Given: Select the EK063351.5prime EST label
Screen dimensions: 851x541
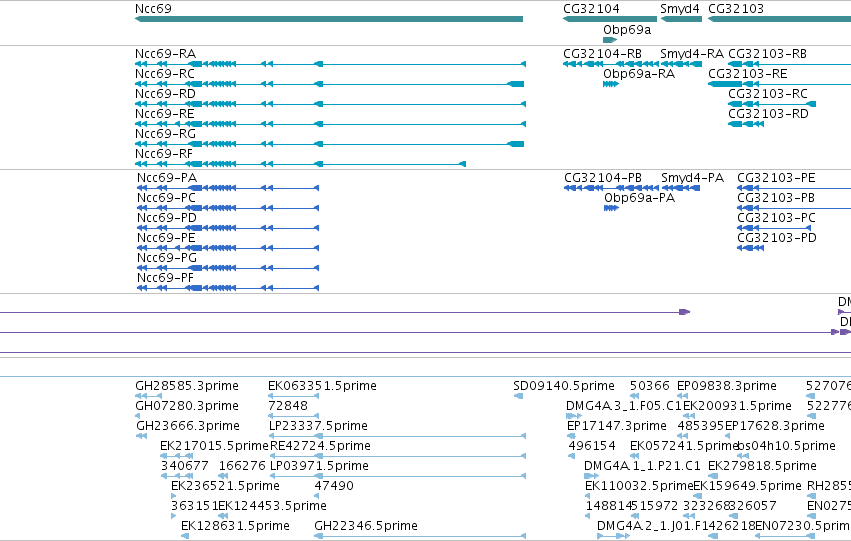Looking at the screenshot, I should tap(322, 386).
